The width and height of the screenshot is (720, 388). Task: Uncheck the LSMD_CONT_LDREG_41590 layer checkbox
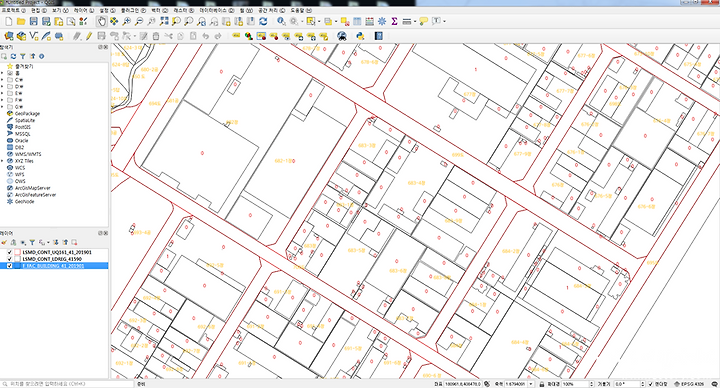(x=9, y=259)
